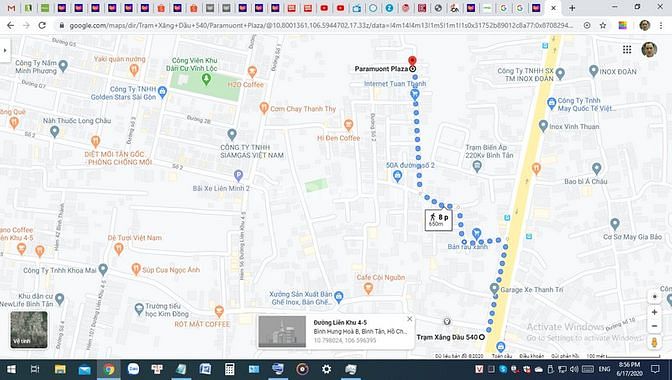Switch to the Gmail tab
Screen dimensions: 672x380
12,8
